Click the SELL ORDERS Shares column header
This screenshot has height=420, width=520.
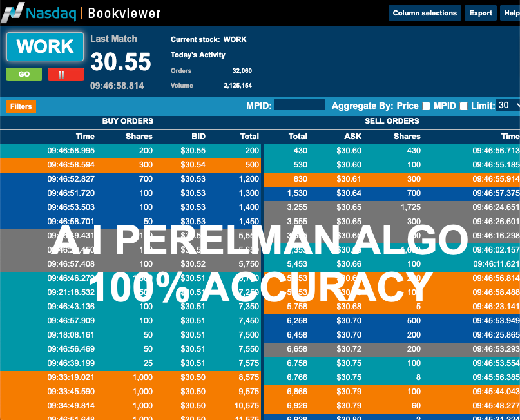(x=407, y=137)
